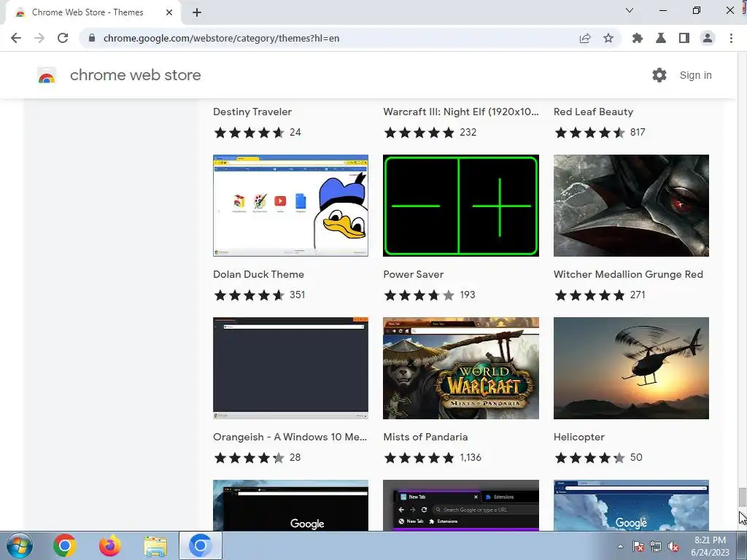Open the tab search chevron

point(630,10)
